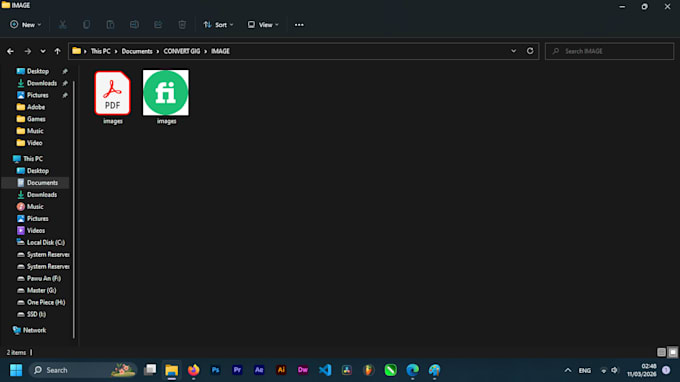Image resolution: width=680 pixels, height=382 pixels.
Task: Select Documents under This PC
Action: (x=42, y=183)
